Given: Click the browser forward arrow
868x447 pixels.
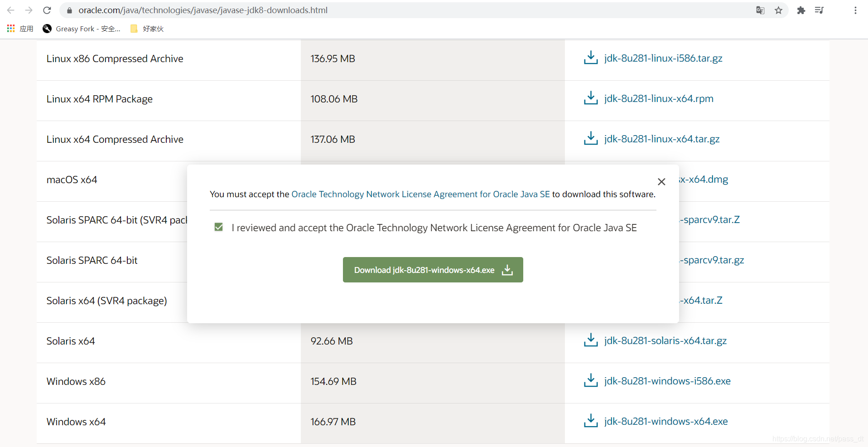Looking at the screenshot, I should (x=29, y=10).
